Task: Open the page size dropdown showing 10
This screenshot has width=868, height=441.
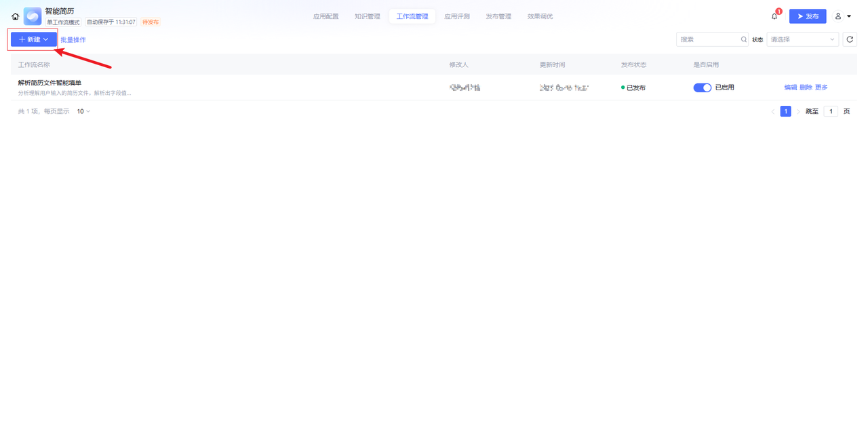Action: click(x=83, y=111)
